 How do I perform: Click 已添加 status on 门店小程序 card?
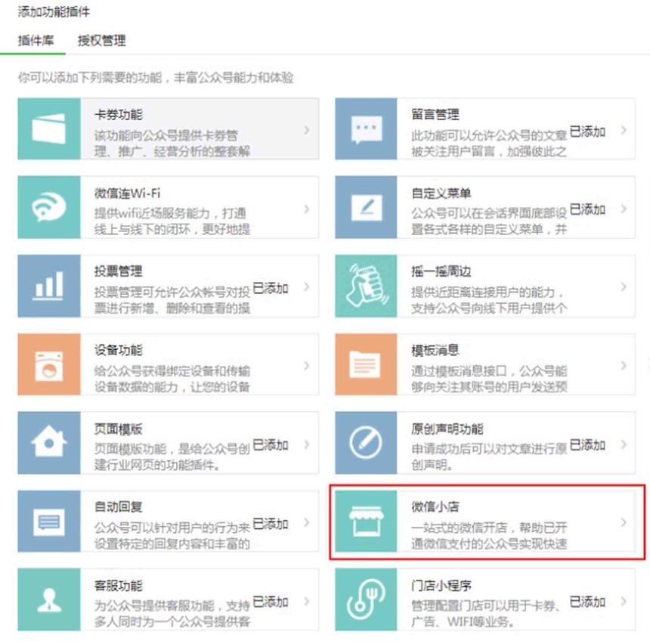(x=587, y=602)
